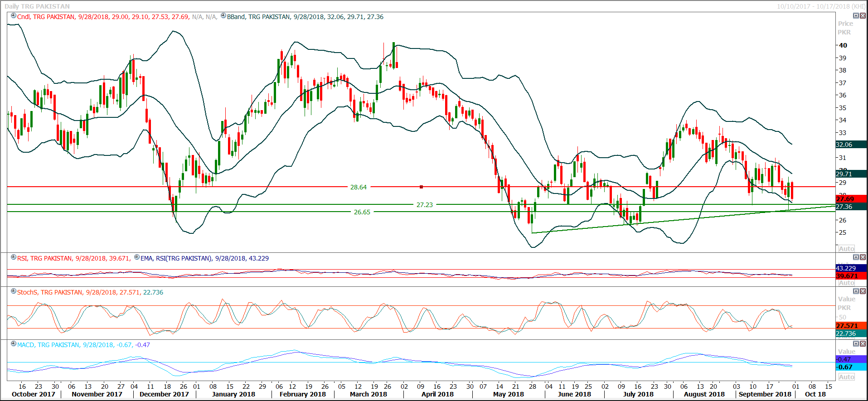This screenshot has width=868, height=401.
Task: Collapse the Stochastic panel
Action: (x=856, y=291)
